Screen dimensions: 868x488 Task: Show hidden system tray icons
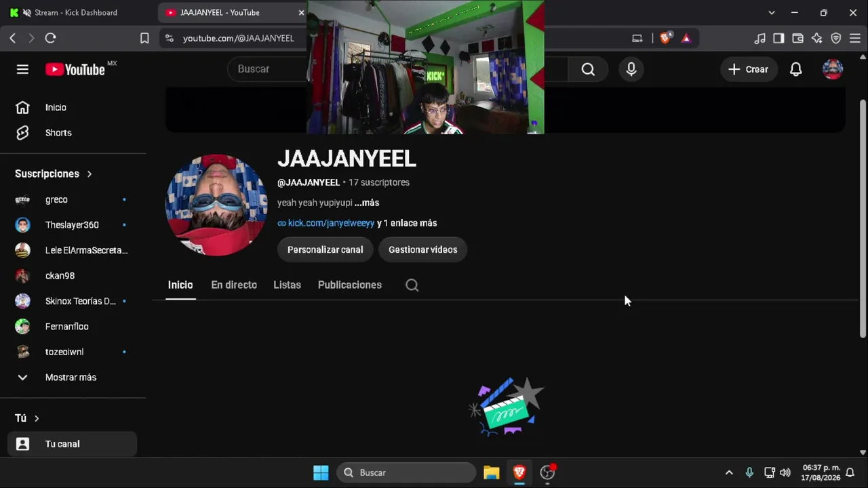coord(729,472)
